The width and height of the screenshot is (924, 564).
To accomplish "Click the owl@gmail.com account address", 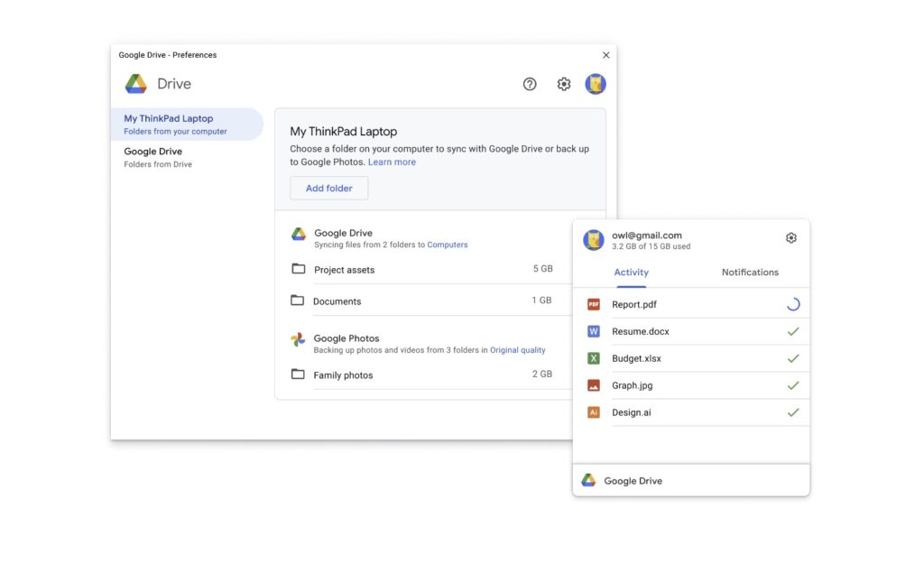I will (x=646, y=236).
